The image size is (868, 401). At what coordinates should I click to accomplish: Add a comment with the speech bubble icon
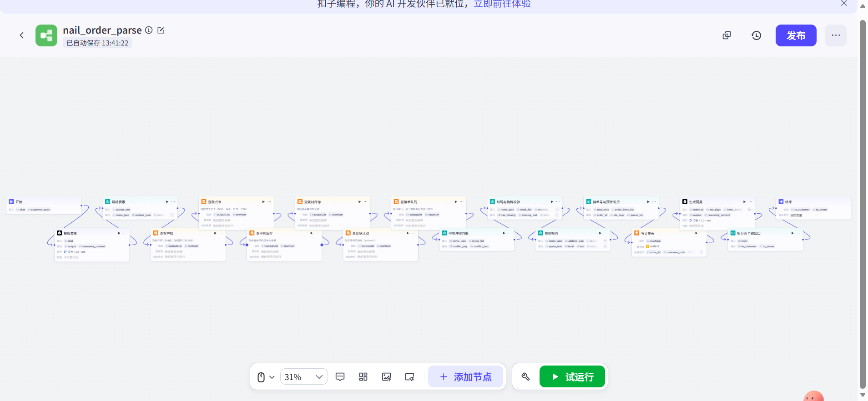click(340, 377)
